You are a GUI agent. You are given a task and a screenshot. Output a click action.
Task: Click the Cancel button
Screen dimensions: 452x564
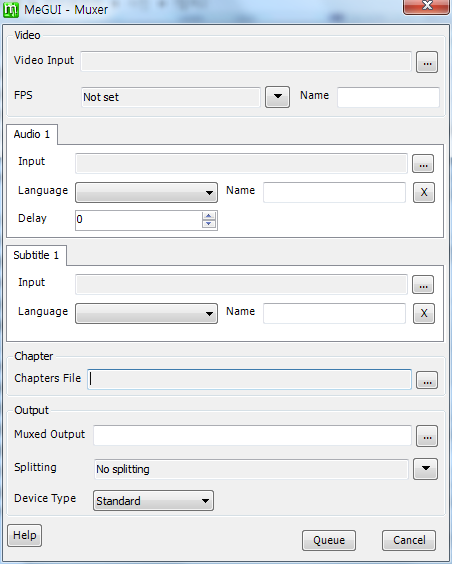(409, 540)
